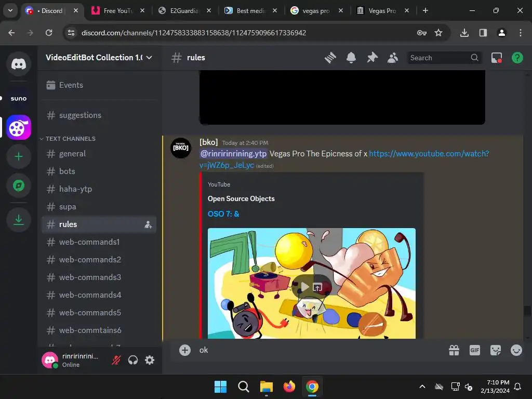This screenshot has height=399, width=532.
Task: Play the embedded YouTube video
Action: point(305,287)
